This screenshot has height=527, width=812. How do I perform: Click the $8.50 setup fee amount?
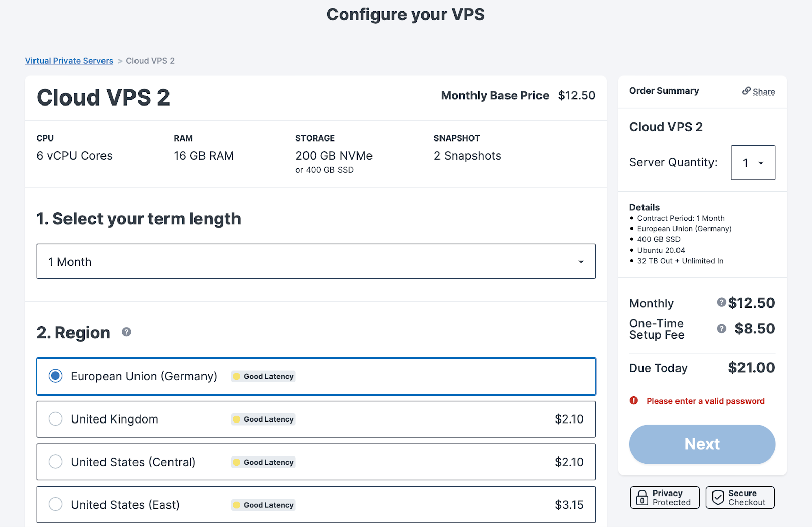pyautogui.click(x=755, y=329)
